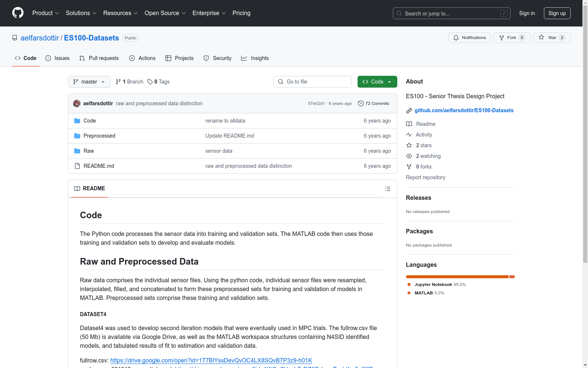Click the star icon in Star button

pyautogui.click(x=541, y=37)
